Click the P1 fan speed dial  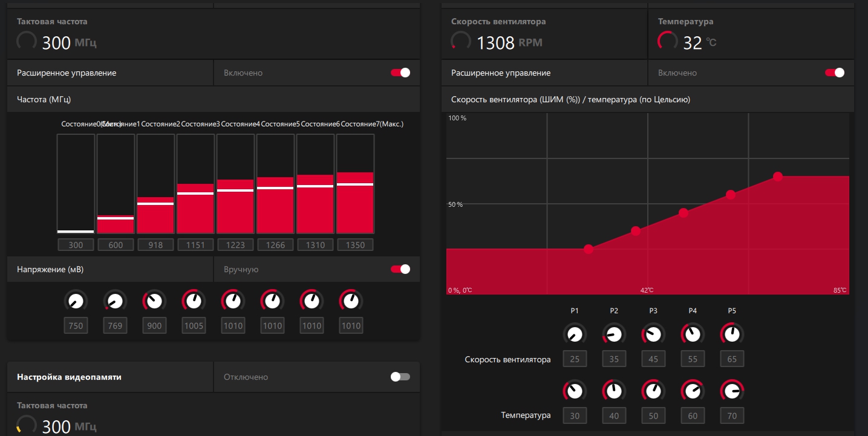pyautogui.click(x=575, y=334)
